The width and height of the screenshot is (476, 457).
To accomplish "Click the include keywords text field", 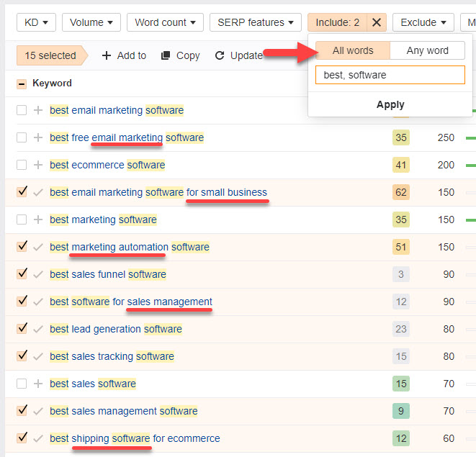I will click(390, 75).
